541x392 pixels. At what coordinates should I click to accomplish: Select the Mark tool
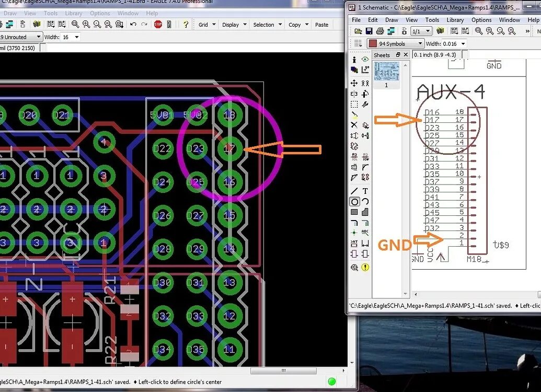click(365, 70)
